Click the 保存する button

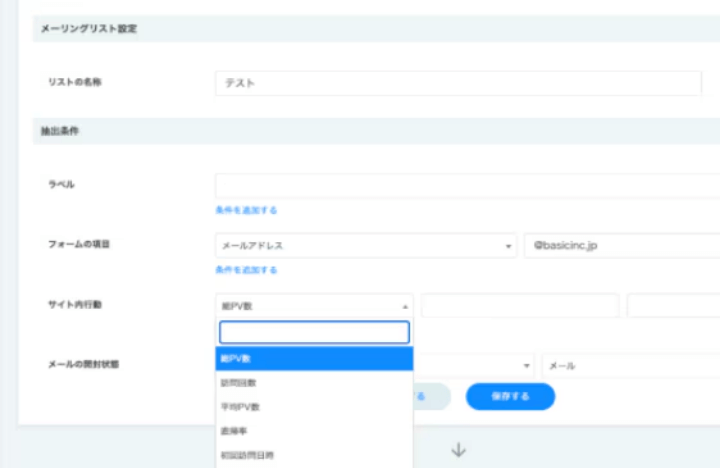coord(510,397)
